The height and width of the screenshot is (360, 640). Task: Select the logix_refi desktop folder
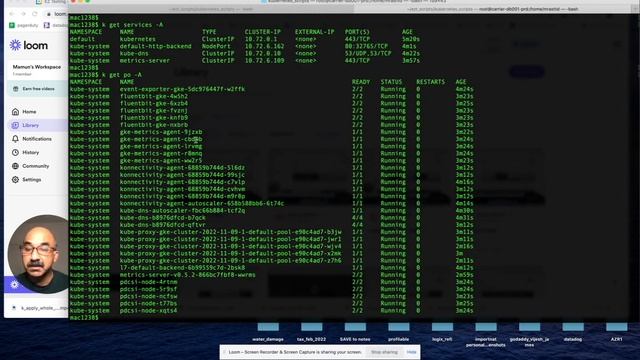[x=442, y=331]
